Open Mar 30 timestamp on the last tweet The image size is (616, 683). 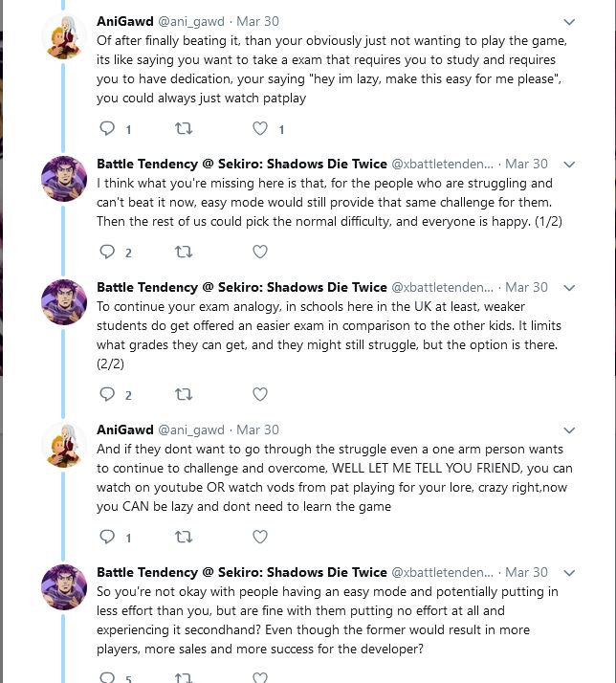tap(526, 572)
